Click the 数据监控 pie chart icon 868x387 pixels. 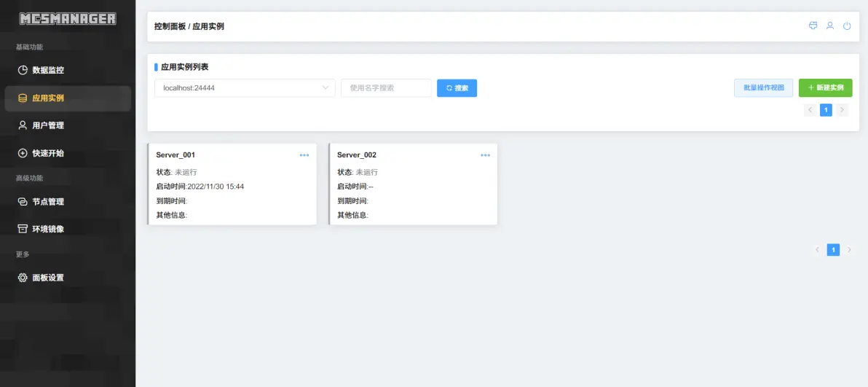click(x=23, y=70)
